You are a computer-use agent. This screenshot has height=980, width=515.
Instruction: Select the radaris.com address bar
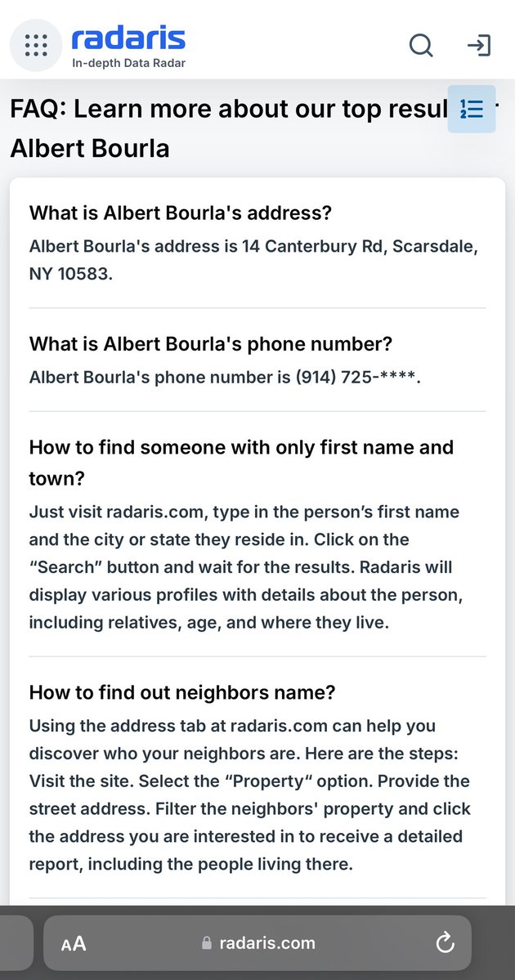pyautogui.click(x=266, y=943)
